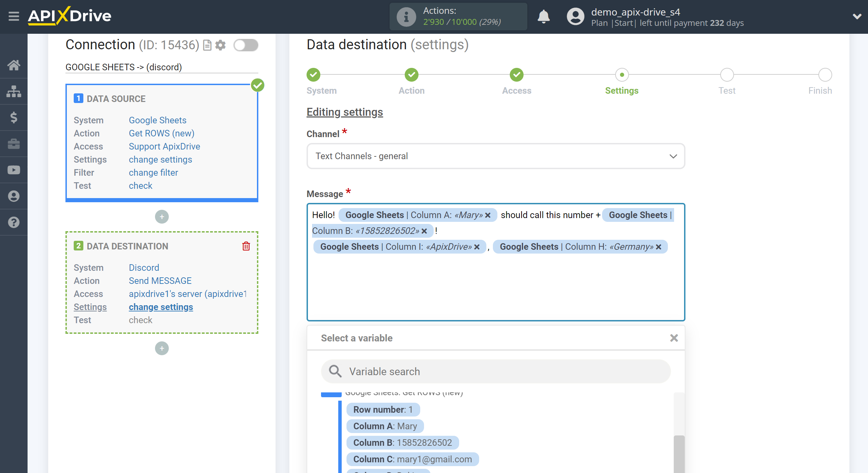Go to Access step
Image resolution: width=868 pixels, height=473 pixels.
click(517, 75)
